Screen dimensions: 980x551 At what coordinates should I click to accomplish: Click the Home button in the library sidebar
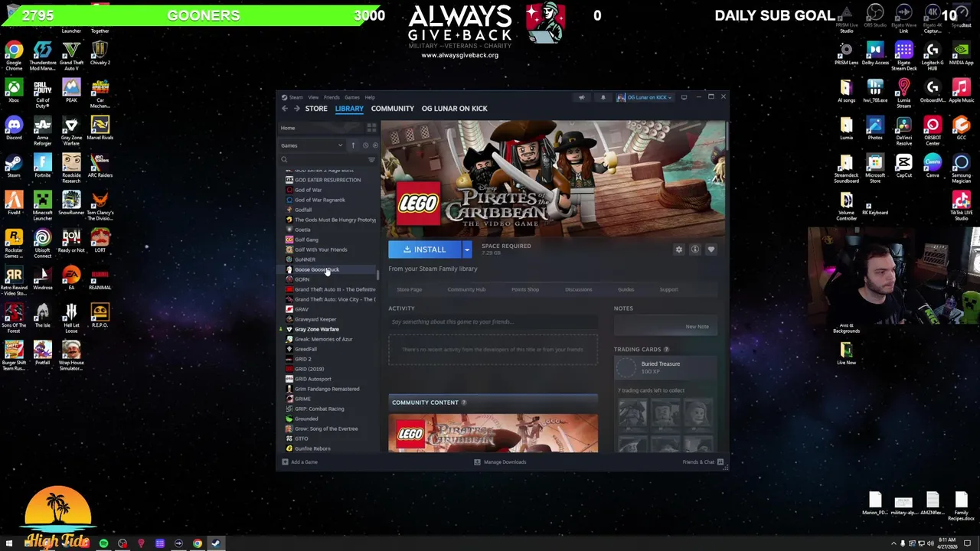pyautogui.click(x=322, y=128)
